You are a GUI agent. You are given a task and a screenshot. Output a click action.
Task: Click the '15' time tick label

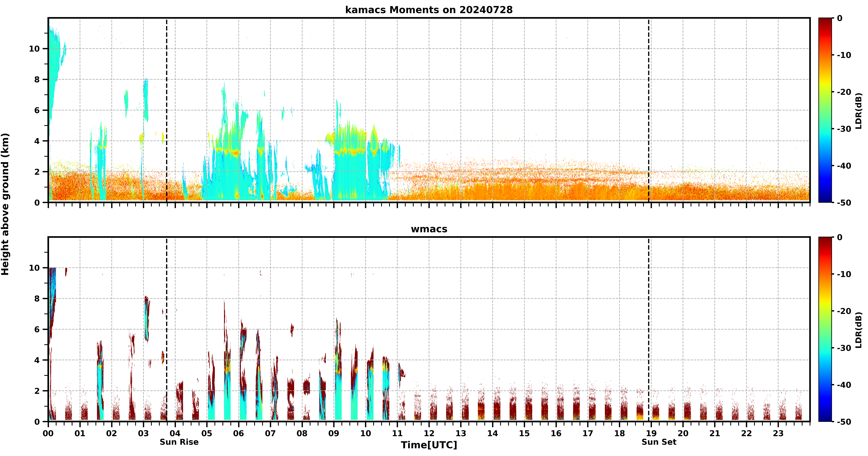coord(524,433)
